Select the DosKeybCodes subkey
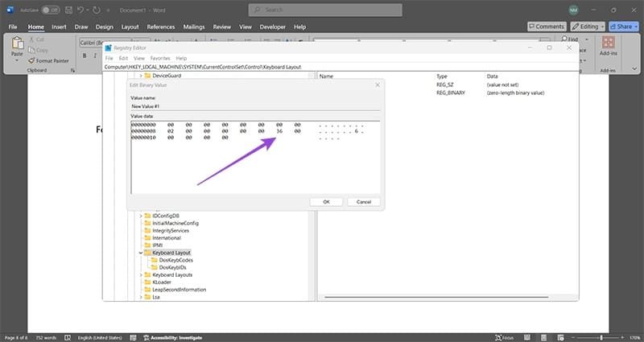This screenshot has width=644, height=342. [x=175, y=260]
